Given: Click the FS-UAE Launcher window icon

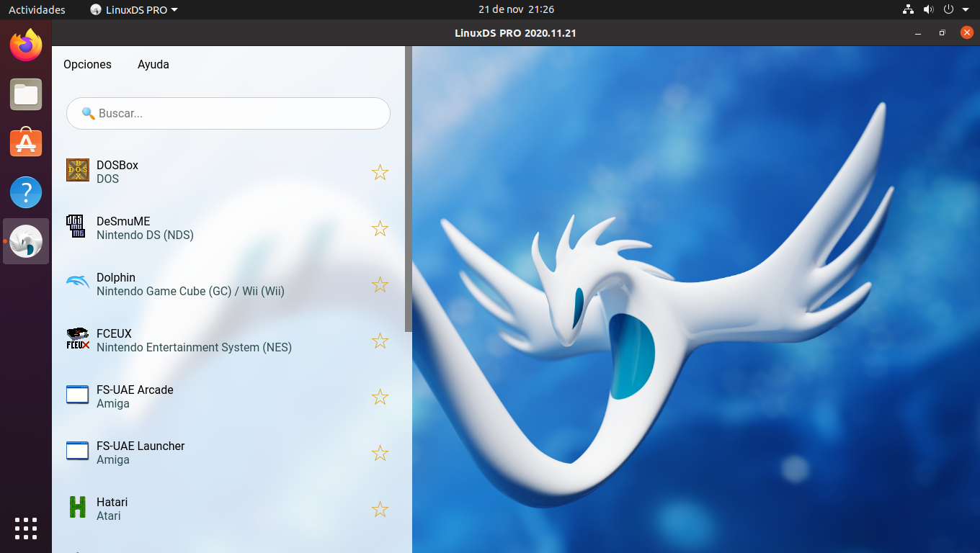Looking at the screenshot, I should tap(78, 451).
